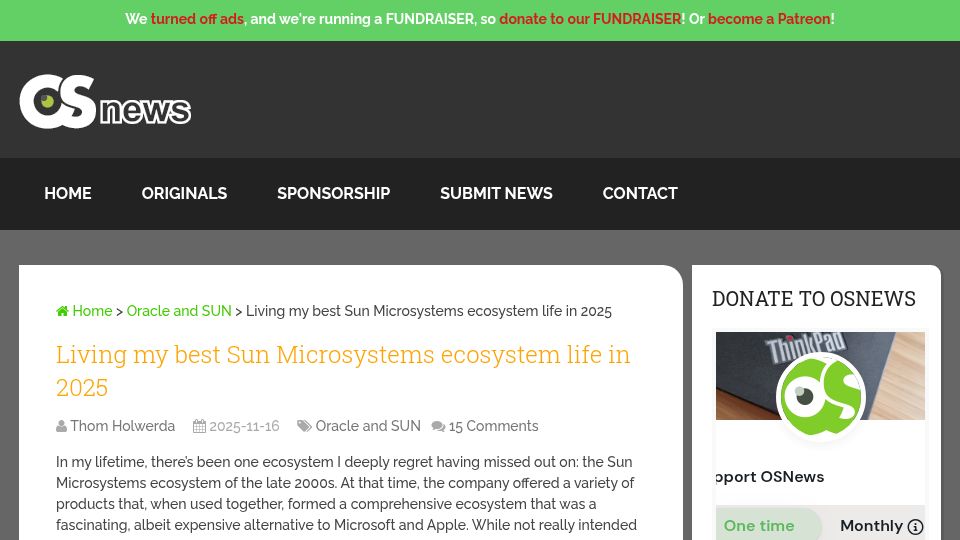Image resolution: width=960 pixels, height=540 pixels.
Task: Click the calendar date icon
Action: tap(199, 426)
